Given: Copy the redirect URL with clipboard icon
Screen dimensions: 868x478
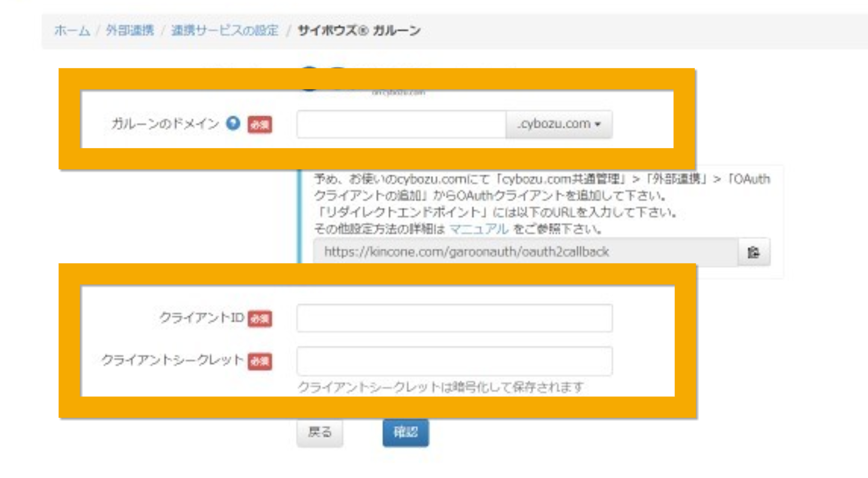Looking at the screenshot, I should click(x=754, y=252).
